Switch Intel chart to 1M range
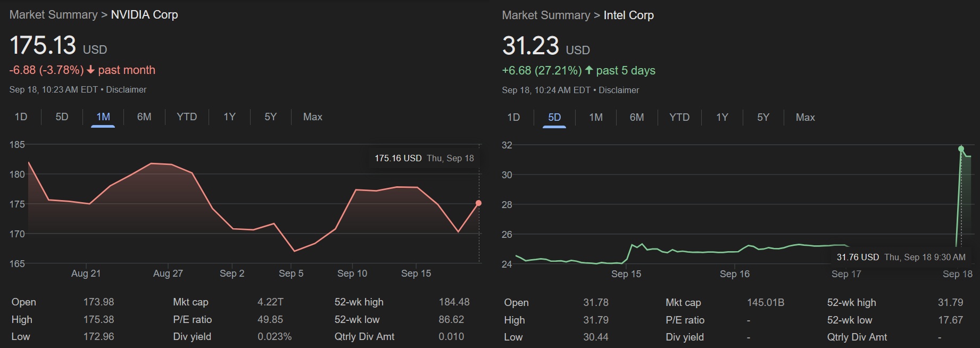This screenshot has height=348, width=980. tap(596, 118)
